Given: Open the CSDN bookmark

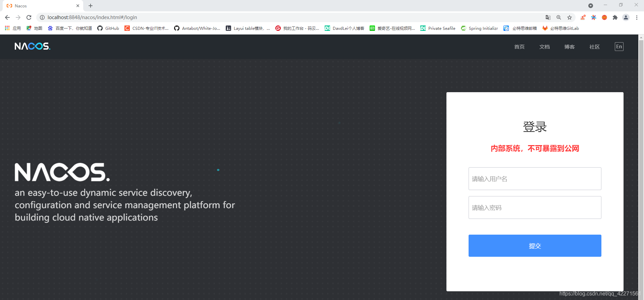Looking at the screenshot, I should (x=147, y=28).
